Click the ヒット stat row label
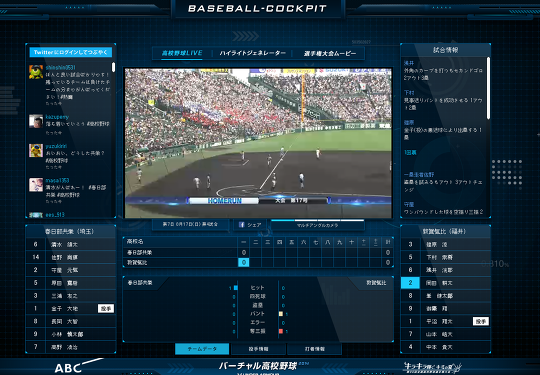The image size is (540, 375). (x=257, y=288)
